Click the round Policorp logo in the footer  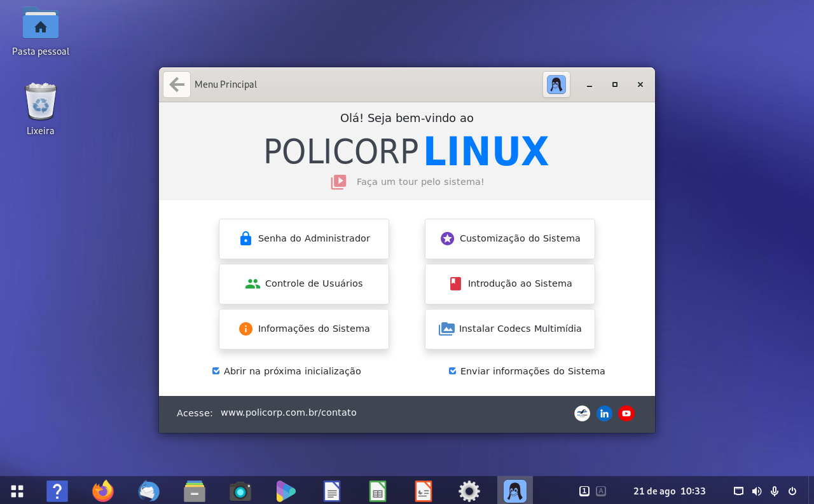pyautogui.click(x=582, y=413)
